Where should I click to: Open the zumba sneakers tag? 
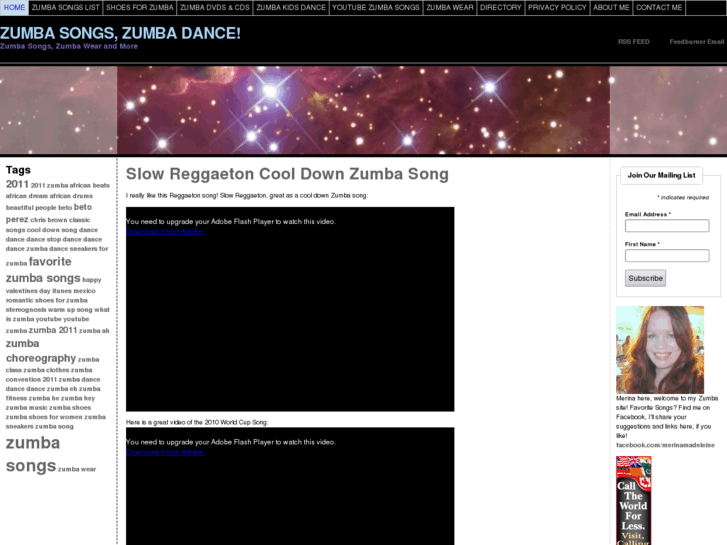[x=56, y=422]
